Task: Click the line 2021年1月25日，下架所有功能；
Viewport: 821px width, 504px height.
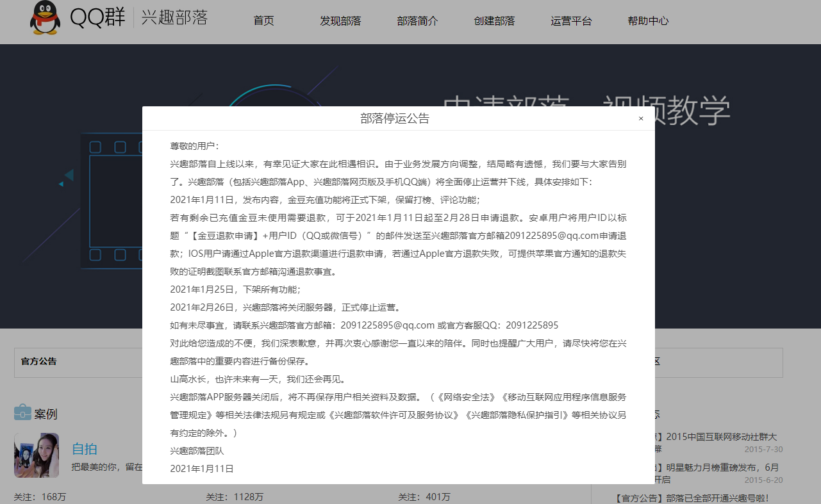Action: tap(235, 289)
